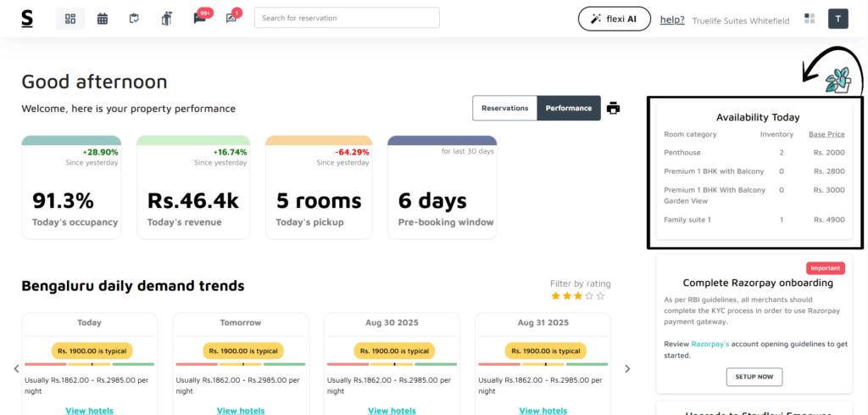This screenshot has height=415, width=868.
Task: Show previous demand trend days arrow
Action: [17, 368]
